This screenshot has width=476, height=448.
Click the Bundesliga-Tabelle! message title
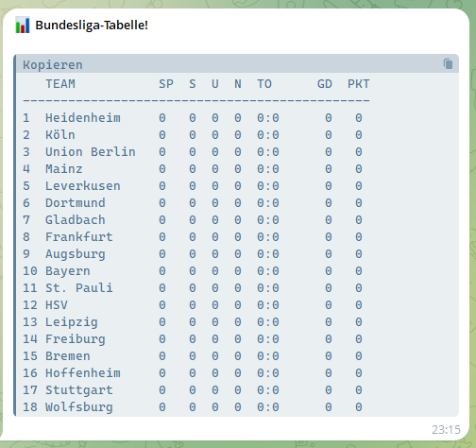(x=92, y=26)
